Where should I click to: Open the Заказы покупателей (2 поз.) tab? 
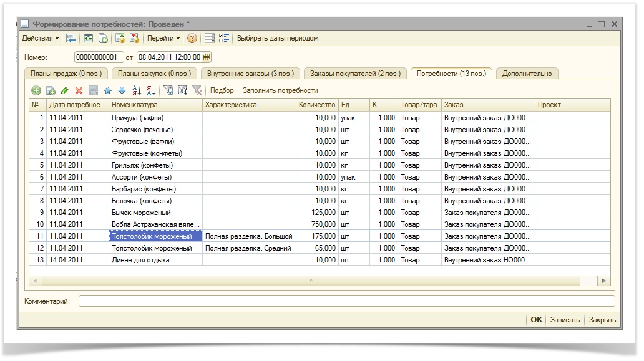355,74
